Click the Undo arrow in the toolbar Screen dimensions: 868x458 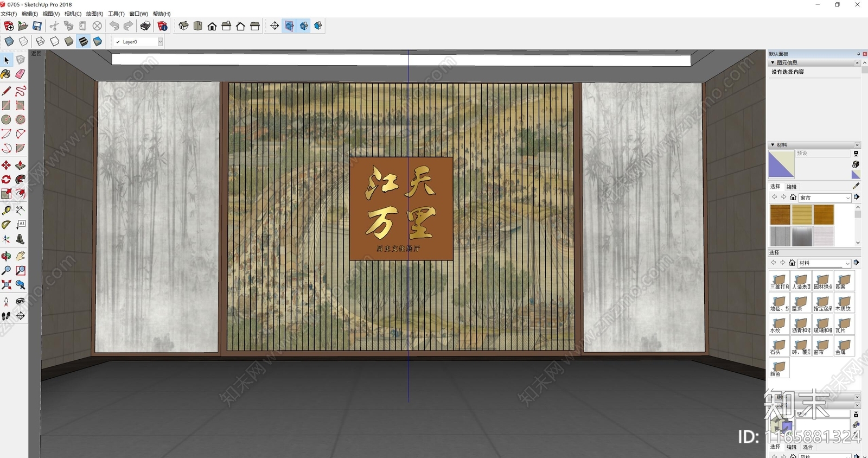(114, 26)
